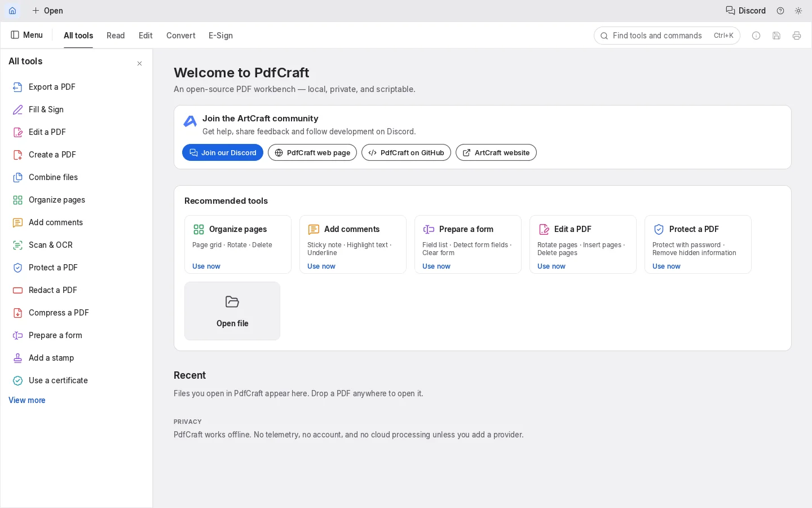Choose Fill & Sign from the tools list
Image resolution: width=812 pixels, height=508 pixels.
point(76,110)
